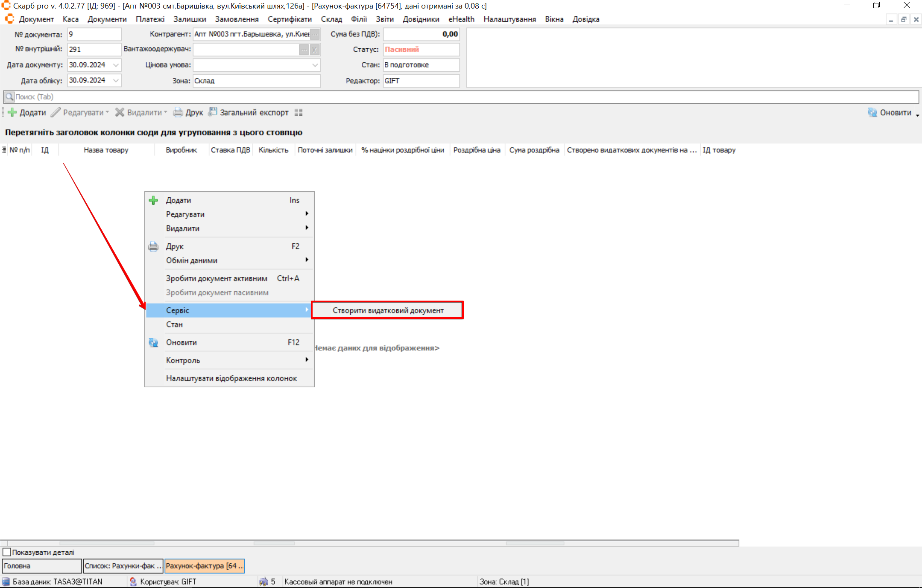Toggle the Показувати деталі checkbox
The width and height of the screenshot is (922, 588).
coord(7,552)
